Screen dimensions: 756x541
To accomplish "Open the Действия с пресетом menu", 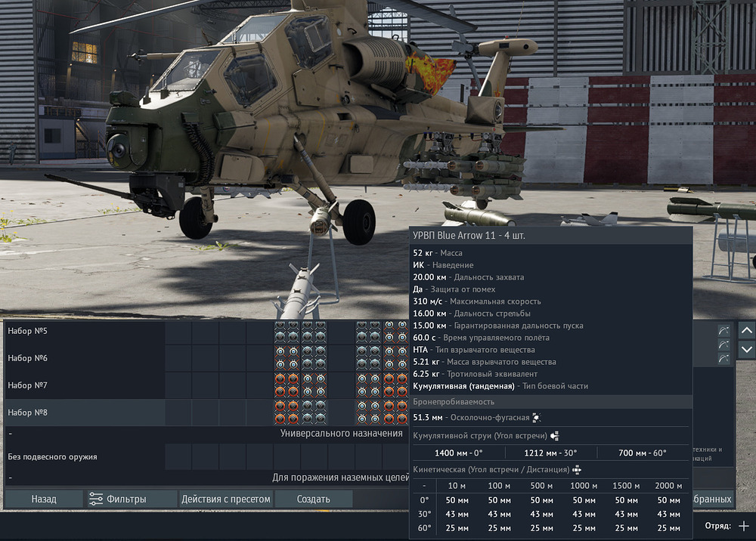I will coord(225,499).
